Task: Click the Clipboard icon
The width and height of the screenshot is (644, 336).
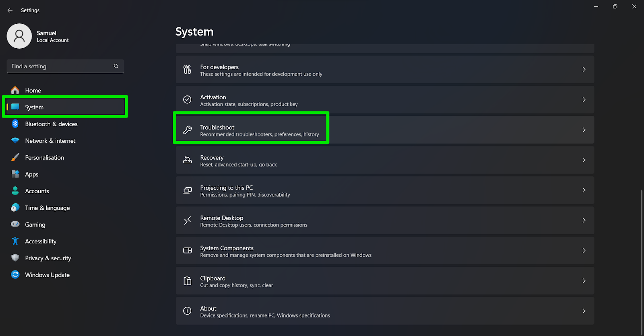Action: click(x=187, y=281)
